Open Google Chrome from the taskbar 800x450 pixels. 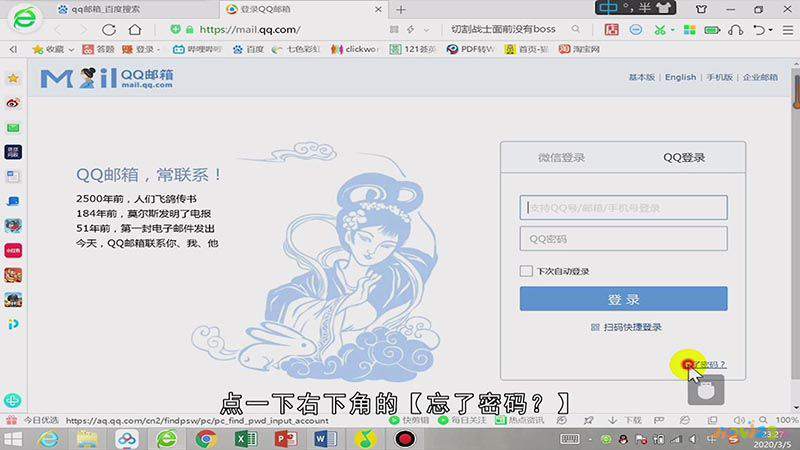click(x=206, y=439)
